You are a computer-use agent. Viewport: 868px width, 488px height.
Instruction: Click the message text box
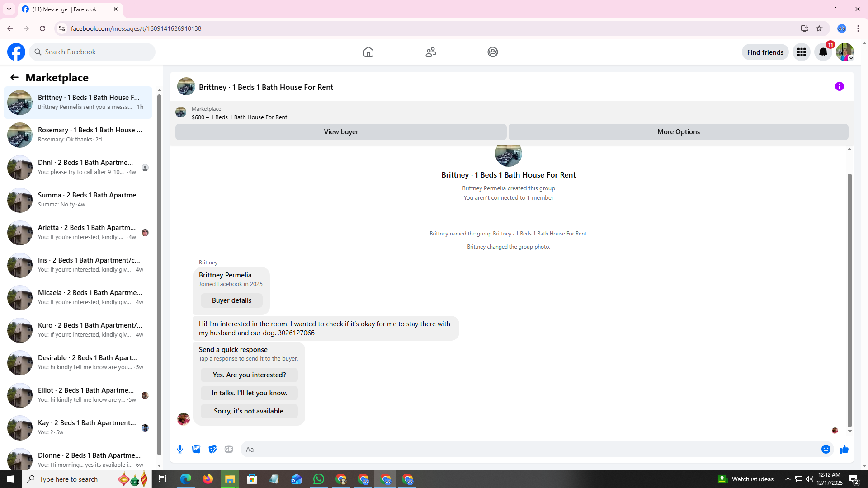tap(529, 449)
